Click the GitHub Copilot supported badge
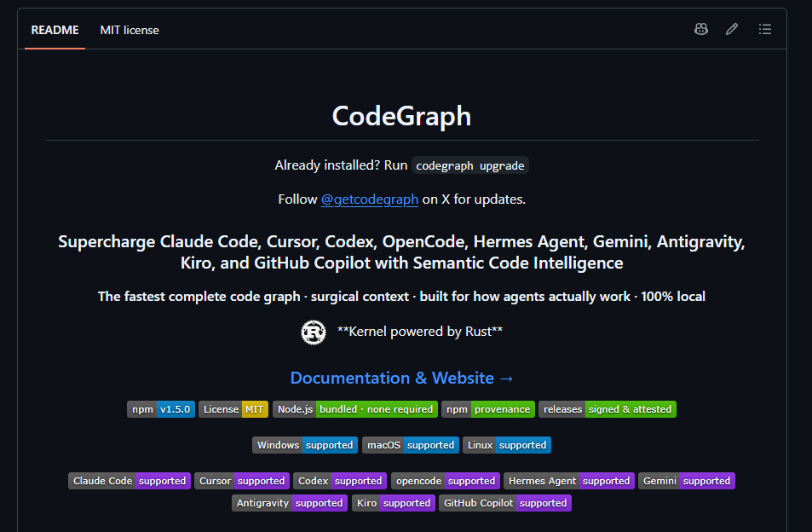 (x=505, y=503)
